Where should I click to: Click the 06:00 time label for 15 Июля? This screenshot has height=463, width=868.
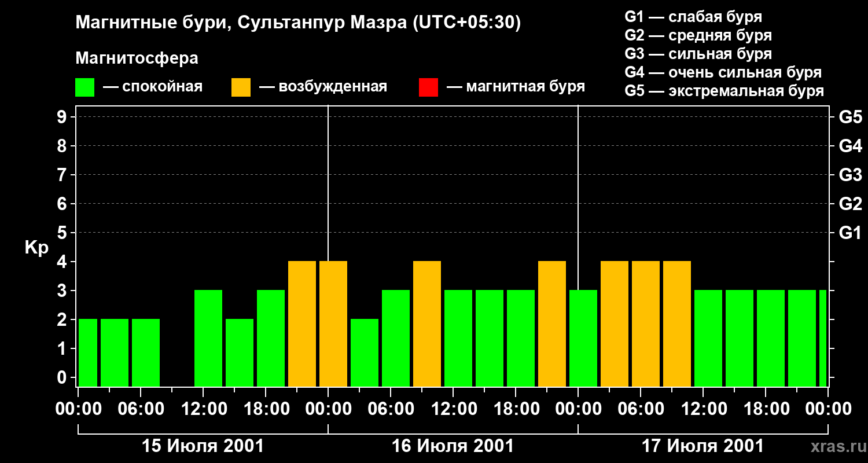pos(141,409)
